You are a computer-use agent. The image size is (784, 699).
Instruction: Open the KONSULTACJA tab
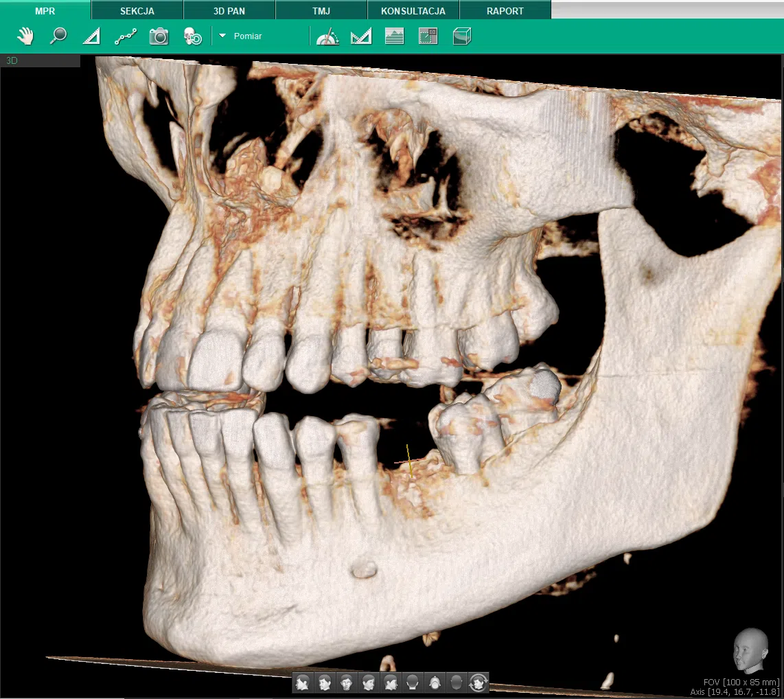point(413,11)
